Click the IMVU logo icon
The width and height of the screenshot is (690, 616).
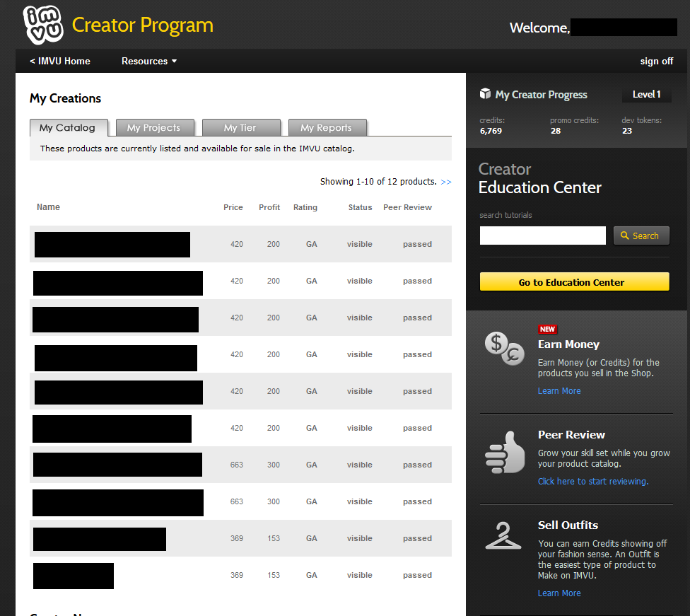click(43, 25)
